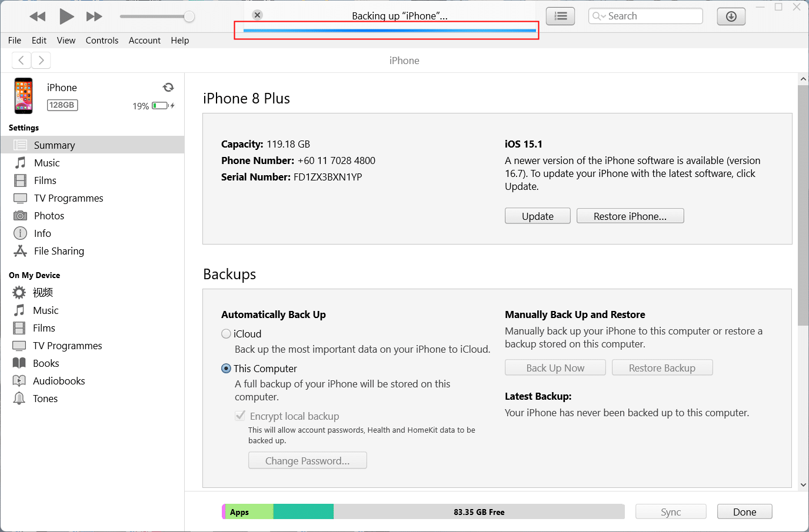
Task: Open the Search field dropdown magnifier
Action: (x=599, y=16)
